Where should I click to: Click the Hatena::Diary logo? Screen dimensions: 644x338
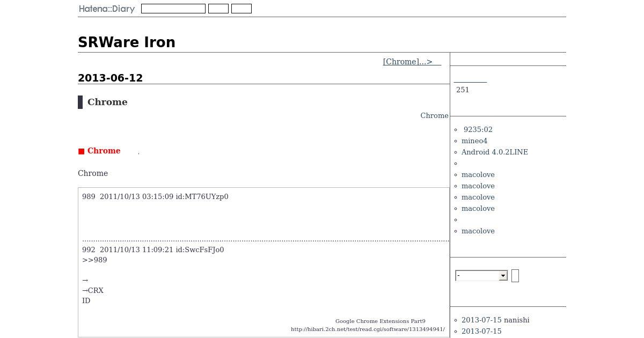[106, 9]
